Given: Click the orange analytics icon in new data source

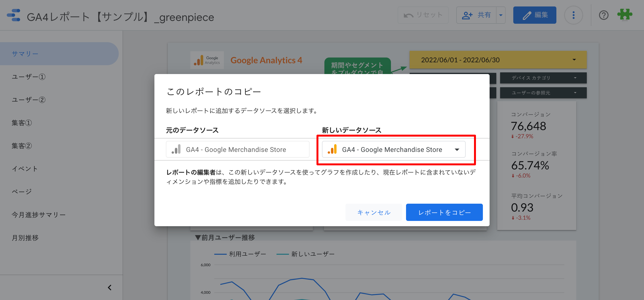Looking at the screenshot, I should [332, 149].
